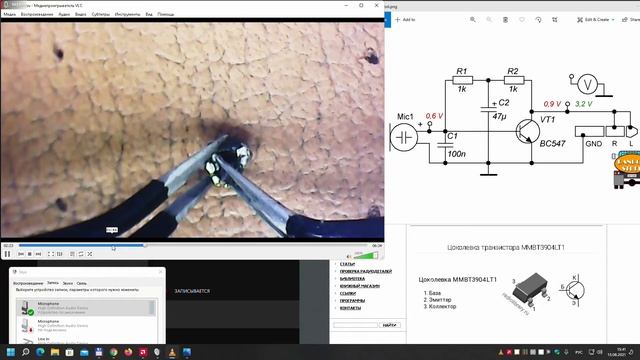Click the zoom out icon in Photos

(489, 20)
